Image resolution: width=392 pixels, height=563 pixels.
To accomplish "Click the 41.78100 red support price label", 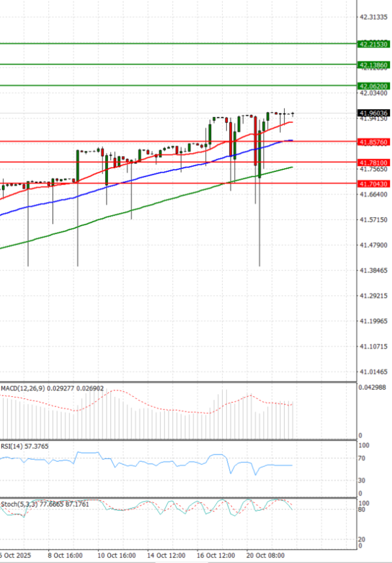I will (374, 162).
